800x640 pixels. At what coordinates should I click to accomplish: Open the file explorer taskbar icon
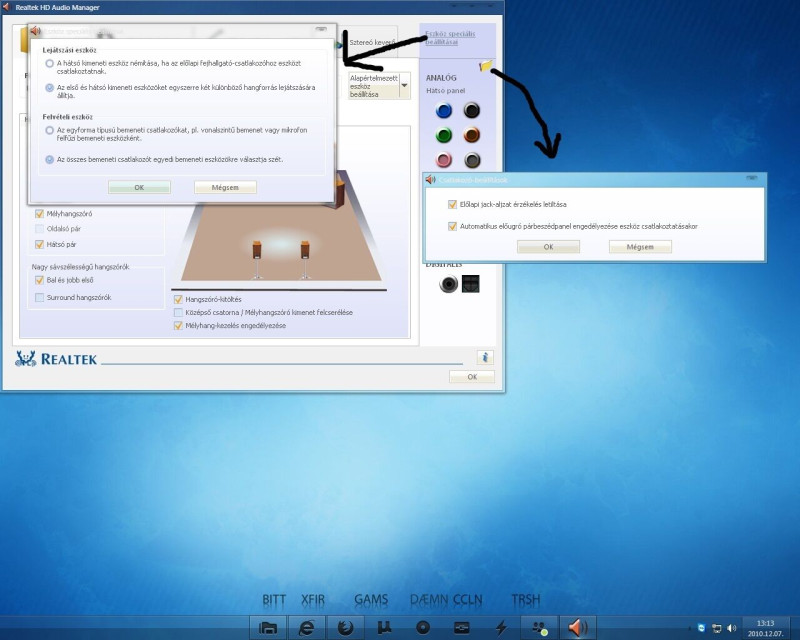[268, 627]
